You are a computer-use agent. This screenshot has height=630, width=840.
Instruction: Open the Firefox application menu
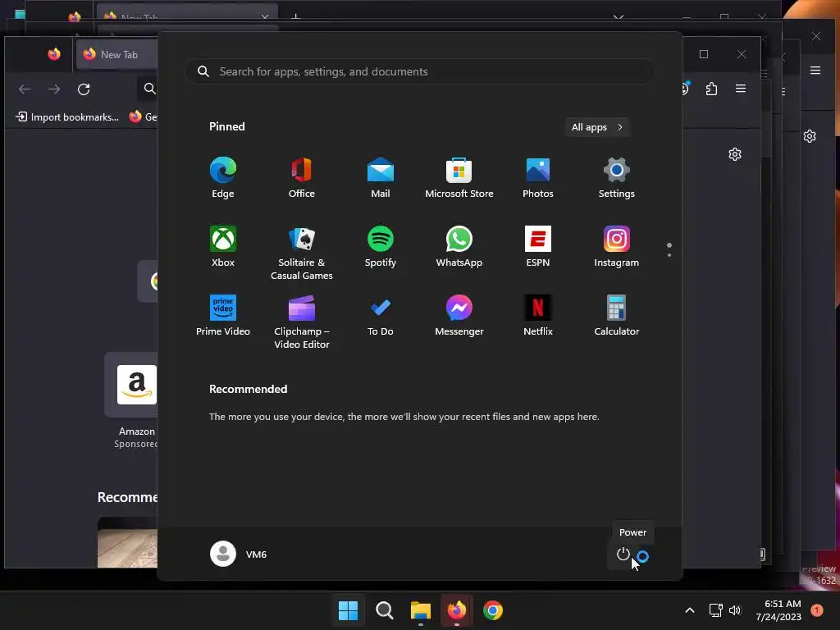coord(741,89)
